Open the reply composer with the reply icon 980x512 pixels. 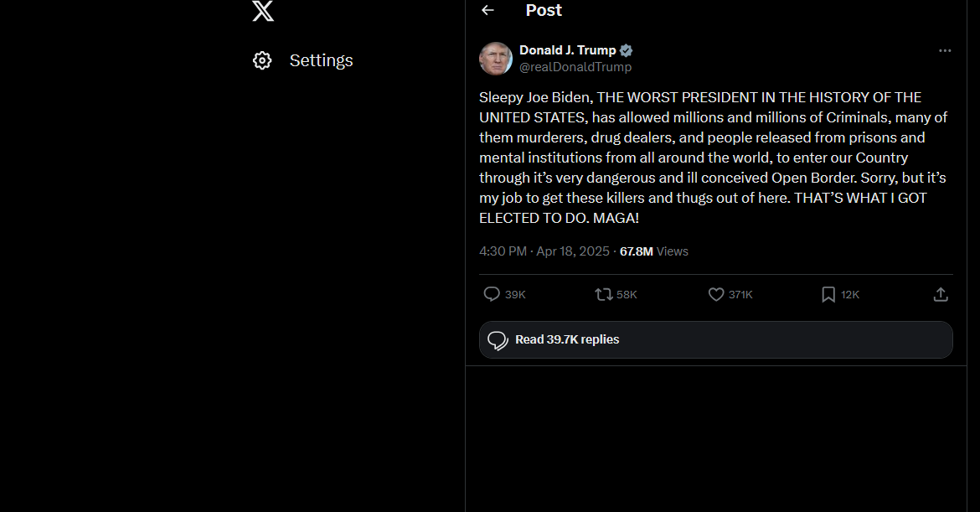point(491,294)
